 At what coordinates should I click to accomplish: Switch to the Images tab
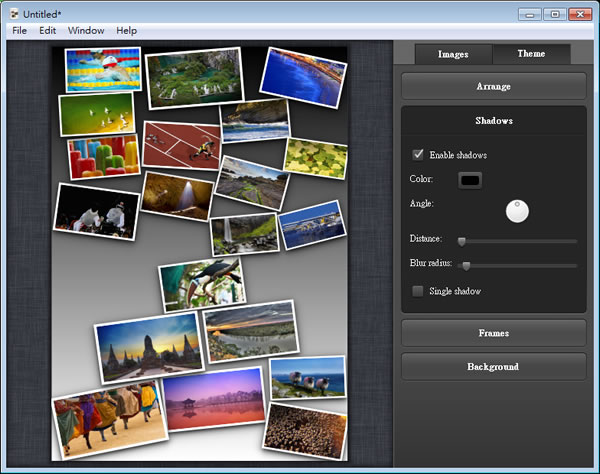(x=453, y=54)
